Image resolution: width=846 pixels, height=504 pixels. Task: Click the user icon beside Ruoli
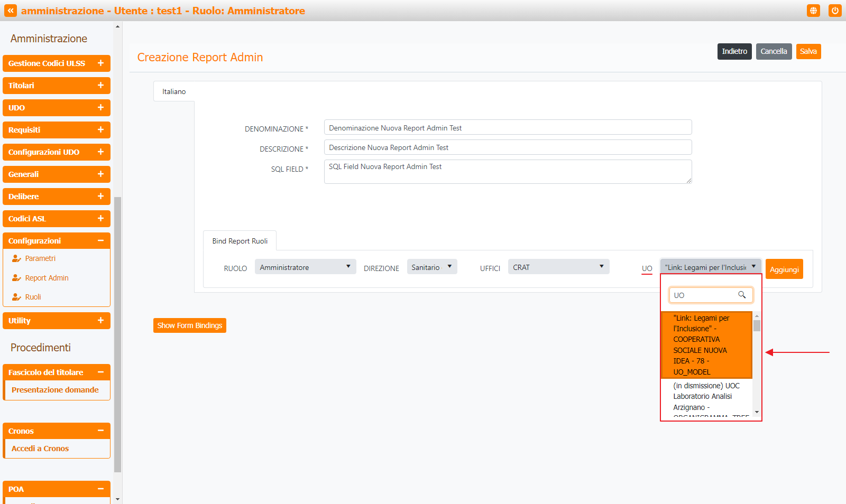pos(16,297)
